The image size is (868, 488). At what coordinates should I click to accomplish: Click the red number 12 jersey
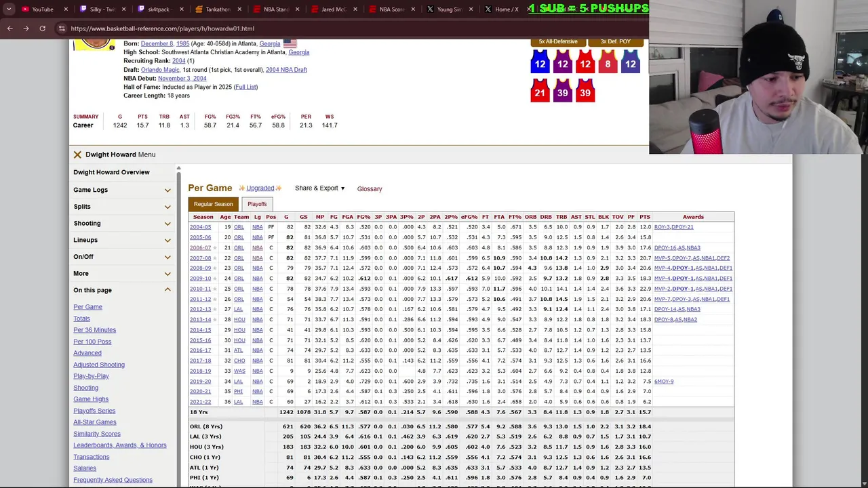(x=585, y=63)
